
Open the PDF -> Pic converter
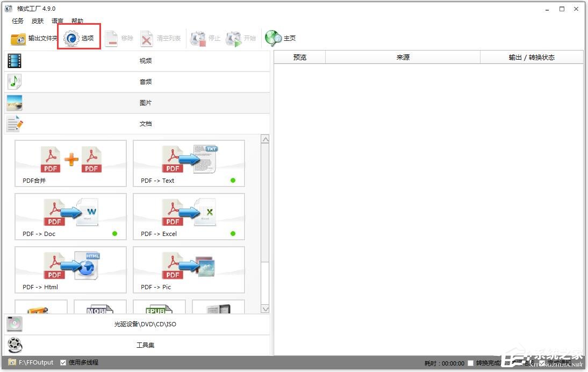(189, 270)
